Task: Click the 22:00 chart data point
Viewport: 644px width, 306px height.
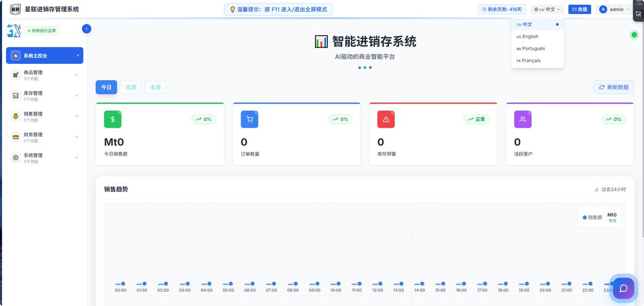Action: pos(590,283)
